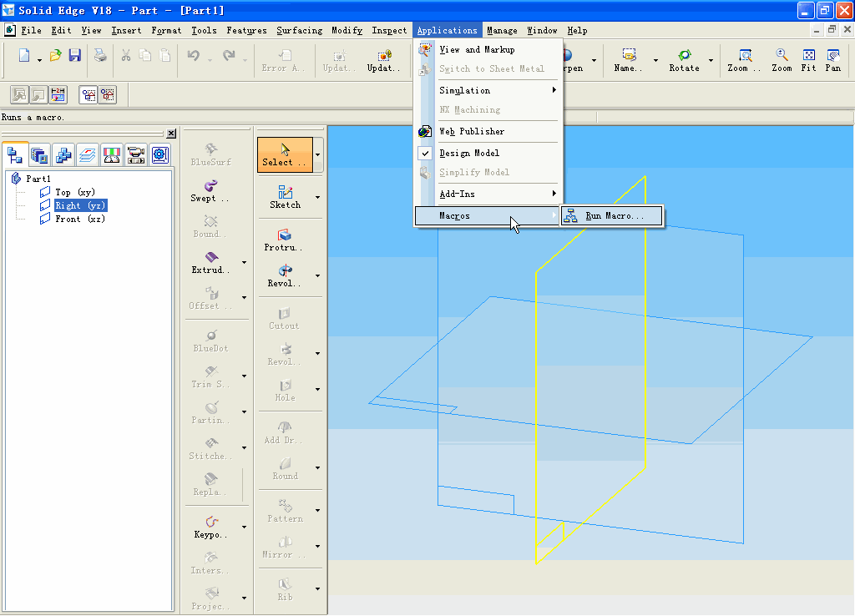Viewport: 855px width, 616px height.
Task: Open the Family of Parts tab
Action: pos(63,155)
